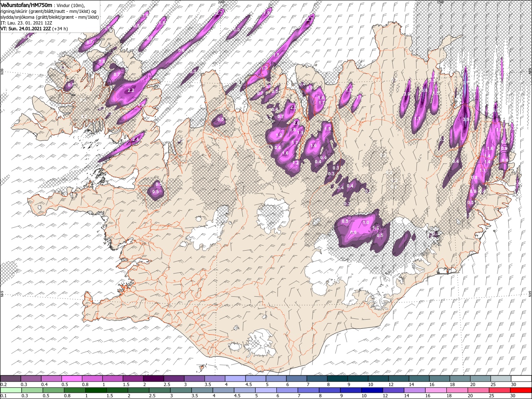This screenshot has height=399, width=532.
Task: Select lower legend swatch between 10 and 12
Action: (x=372, y=390)
